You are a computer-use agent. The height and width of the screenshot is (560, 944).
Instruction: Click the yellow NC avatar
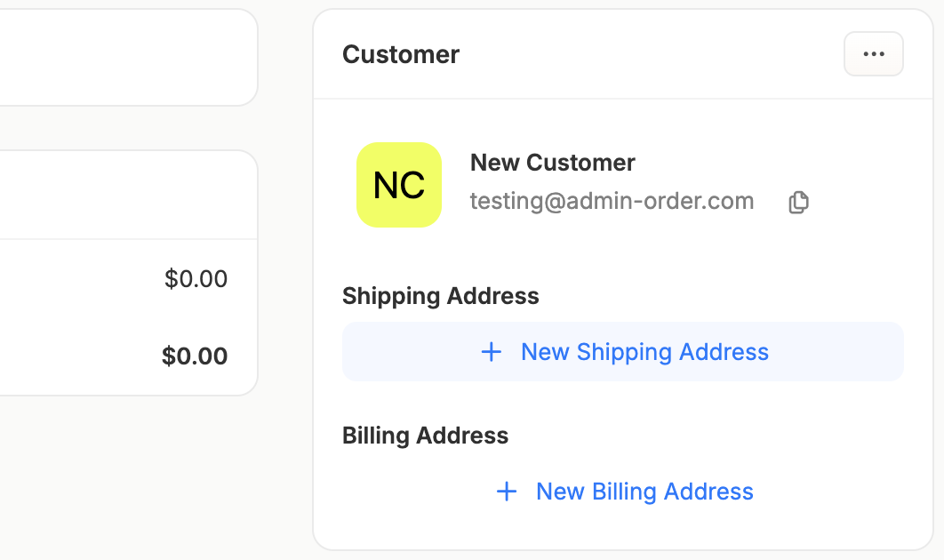point(399,185)
